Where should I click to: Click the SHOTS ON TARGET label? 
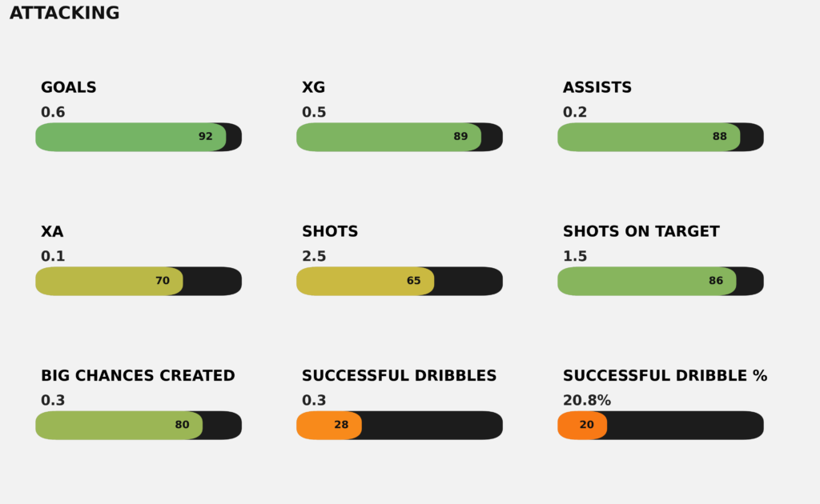pyautogui.click(x=641, y=231)
